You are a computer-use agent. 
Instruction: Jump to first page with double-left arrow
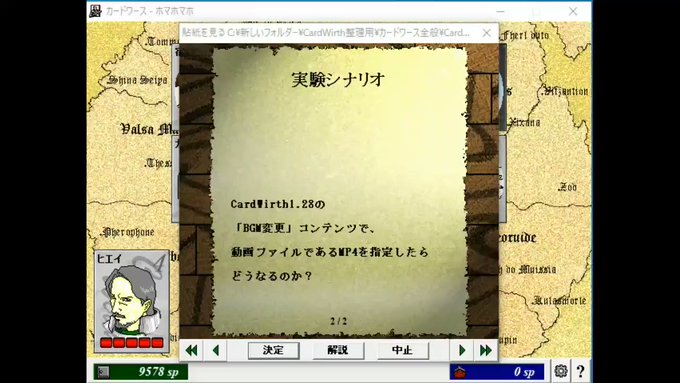point(191,350)
